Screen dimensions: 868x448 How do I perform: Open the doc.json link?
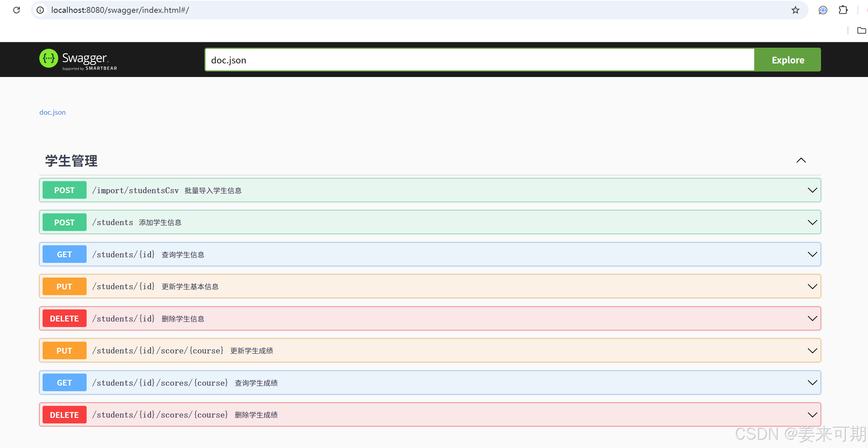tap(52, 112)
